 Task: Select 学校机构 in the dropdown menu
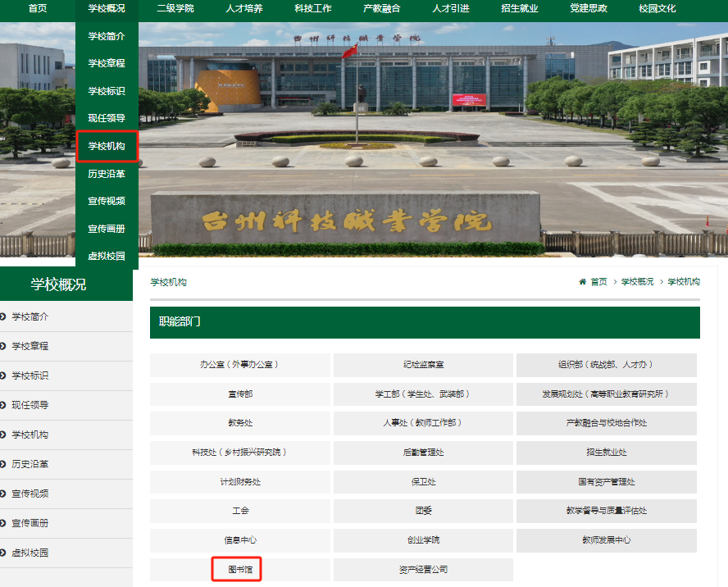click(x=107, y=146)
